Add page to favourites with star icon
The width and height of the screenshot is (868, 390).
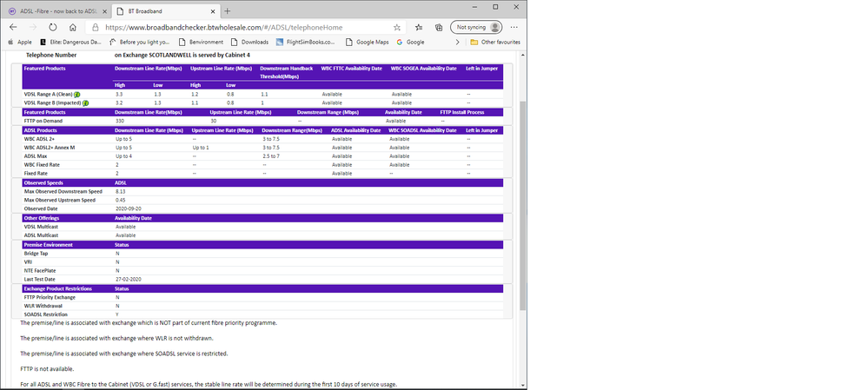(397, 27)
